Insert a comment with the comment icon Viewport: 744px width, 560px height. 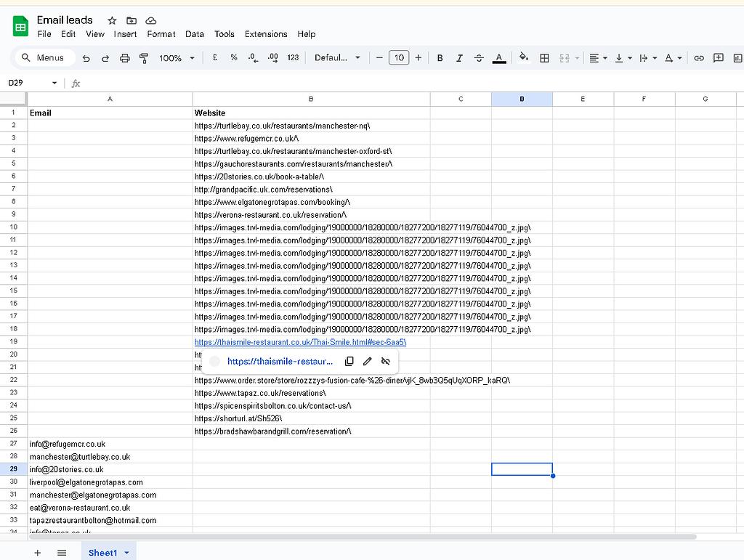click(719, 57)
